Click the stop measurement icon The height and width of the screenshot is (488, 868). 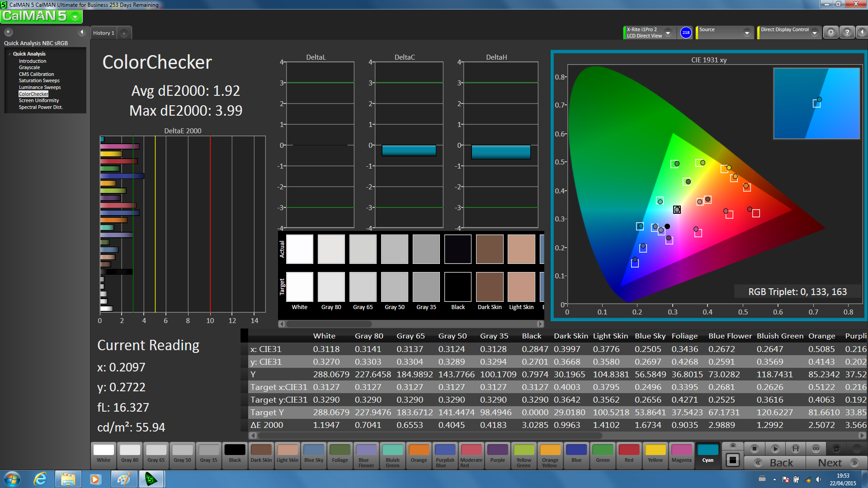click(754, 449)
